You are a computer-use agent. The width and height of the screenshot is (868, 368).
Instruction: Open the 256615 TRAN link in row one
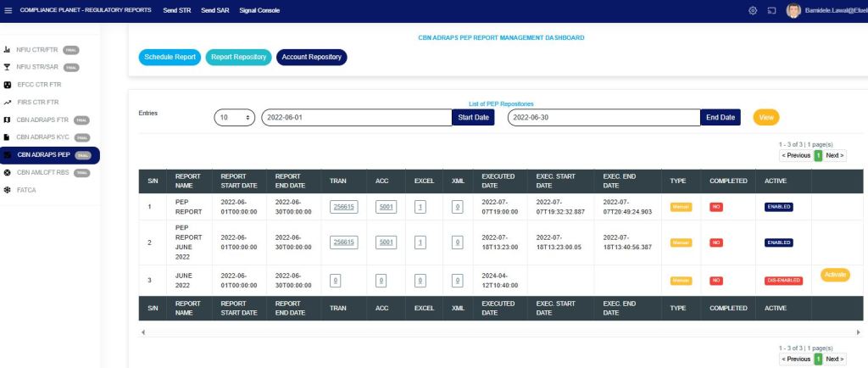(343, 206)
